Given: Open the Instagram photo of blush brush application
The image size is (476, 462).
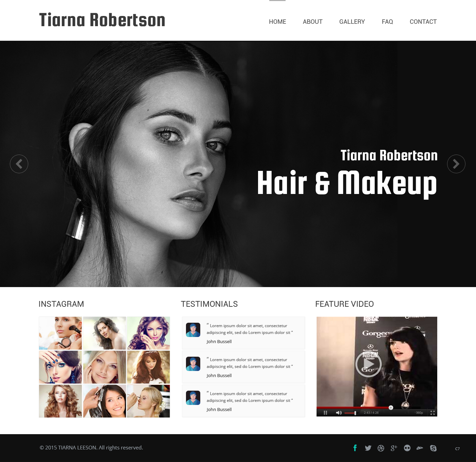Looking at the screenshot, I should (x=61, y=333).
